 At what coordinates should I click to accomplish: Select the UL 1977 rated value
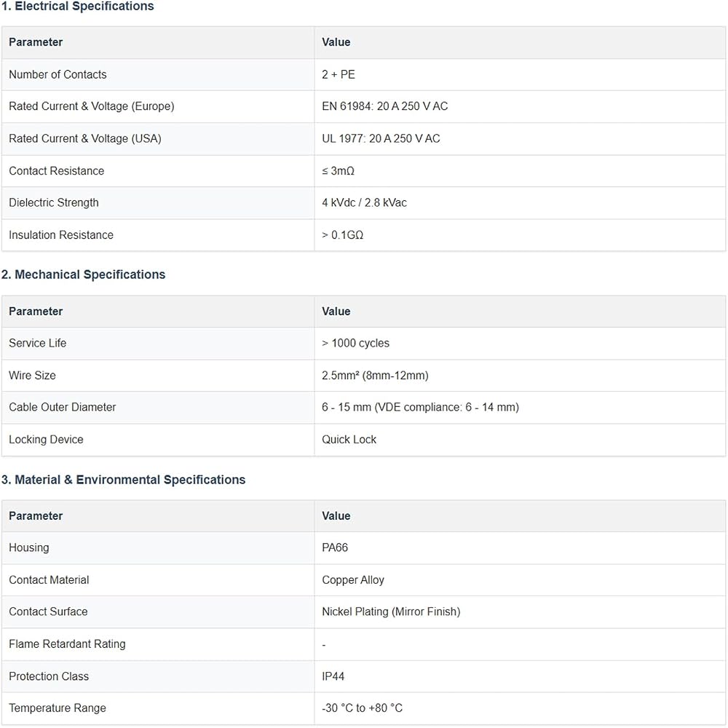tap(381, 138)
